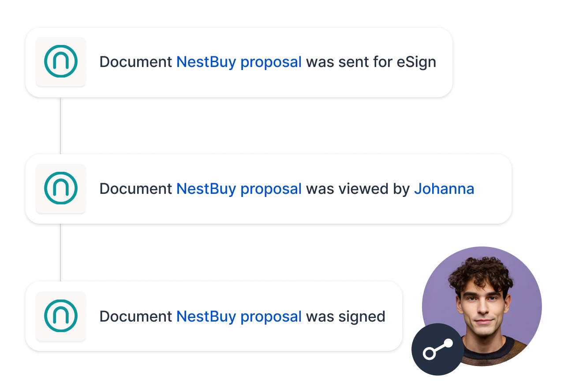The image size is (568, 392).
Task: Click the NestBuy logo in the viewed card
Action: pos(61,189)
